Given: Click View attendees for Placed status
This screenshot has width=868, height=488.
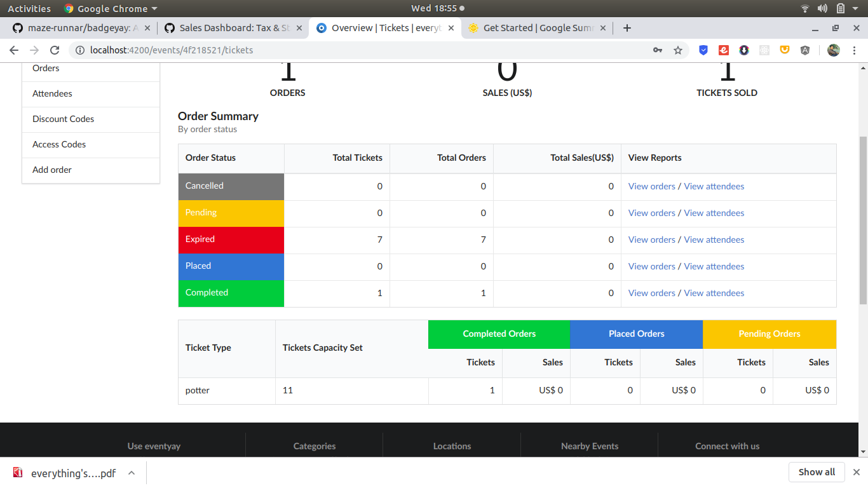Looking at the screenshot, I should point(714,266).
